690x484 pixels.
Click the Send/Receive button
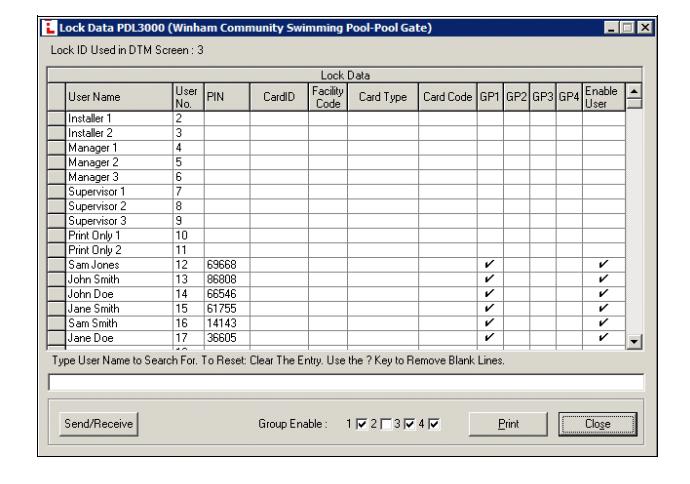[99, 424]
